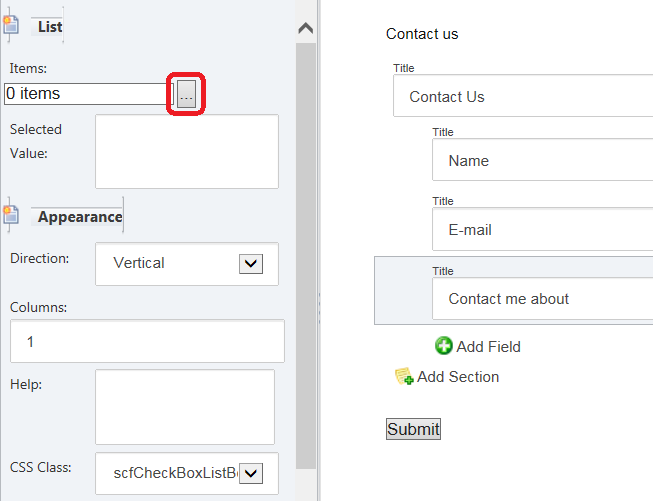Click the Add Section link
The image size is (653, 501).
click(x=458, y=376)
